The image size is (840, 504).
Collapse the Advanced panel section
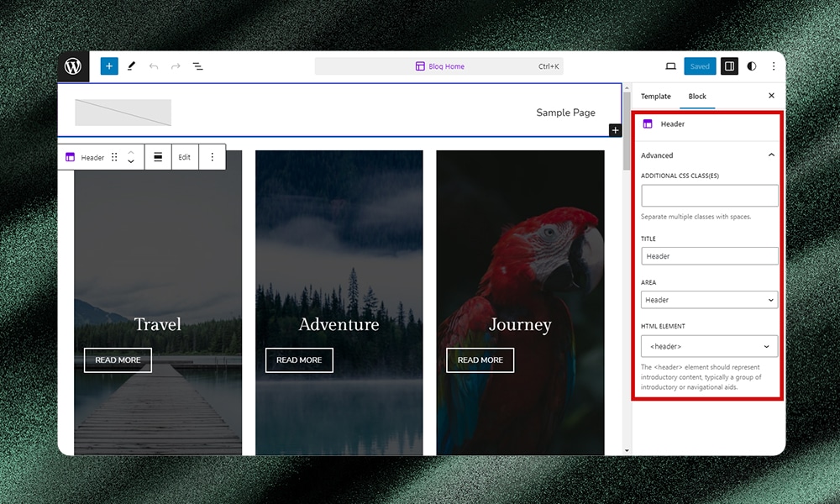pyautogui.click(x=771, y=155)
